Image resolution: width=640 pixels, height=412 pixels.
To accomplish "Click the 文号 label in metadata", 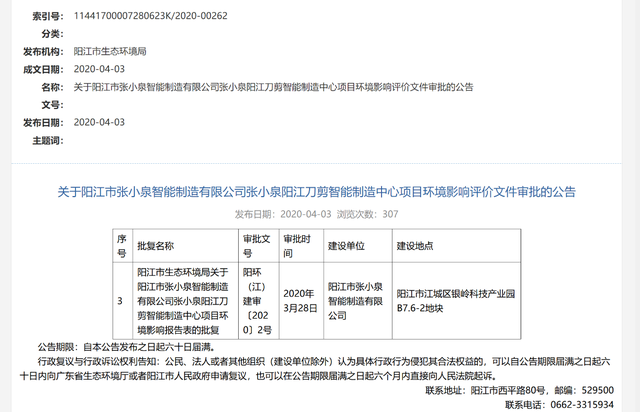I will (x=52, y=104).
